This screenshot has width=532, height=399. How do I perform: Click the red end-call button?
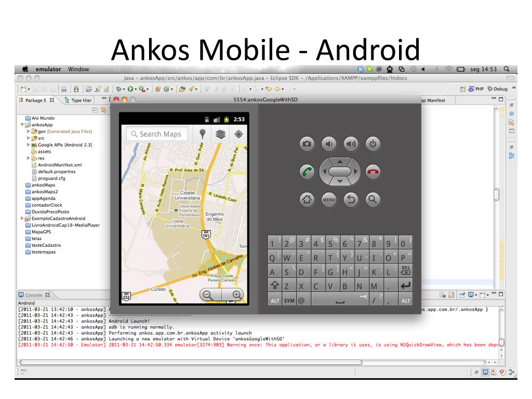click(373, 171)
